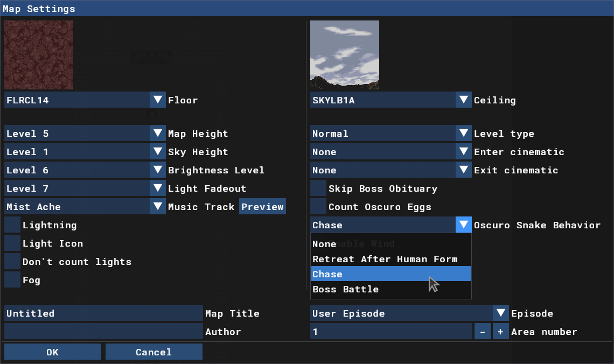This screenshot has height=364, width=614.
Task: Open the Ceiling texture dropdown arrow
Action: (x=464, y=100)
